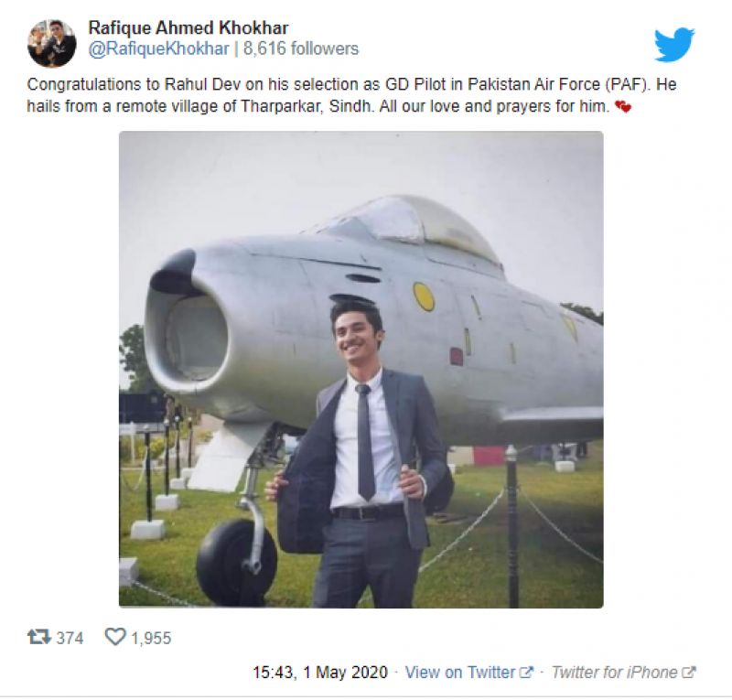Click the retweet arrows icon
Viewport: 732px width, 700px height.
click(x=38, y=638)
